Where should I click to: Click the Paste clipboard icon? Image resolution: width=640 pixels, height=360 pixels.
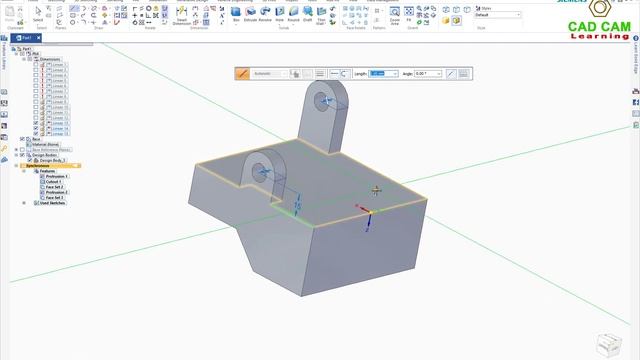9,13
